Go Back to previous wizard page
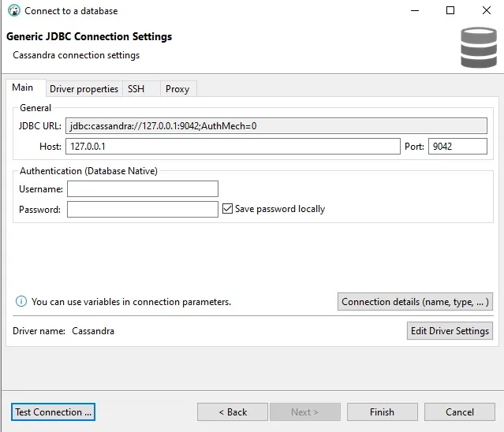The height and width of the screenshot is (432, 504). pyautogui.click(x=233, y=412)
